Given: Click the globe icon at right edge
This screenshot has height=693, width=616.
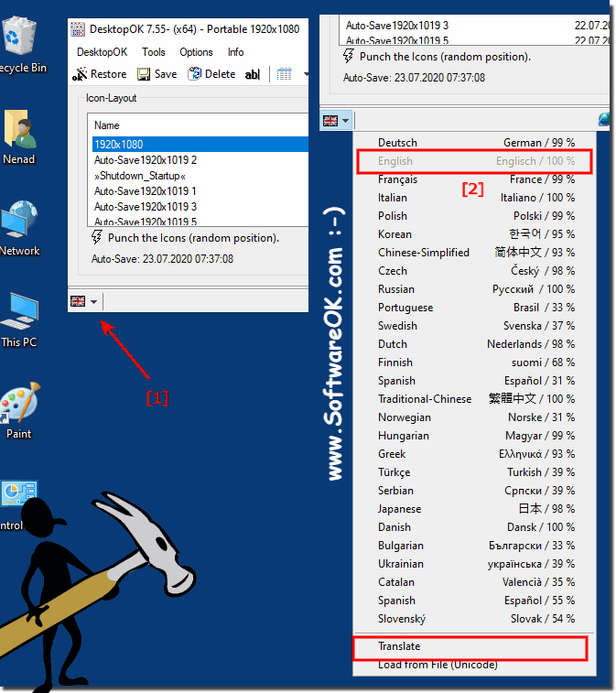Looking at the screenshot, I should coord(603,120).
